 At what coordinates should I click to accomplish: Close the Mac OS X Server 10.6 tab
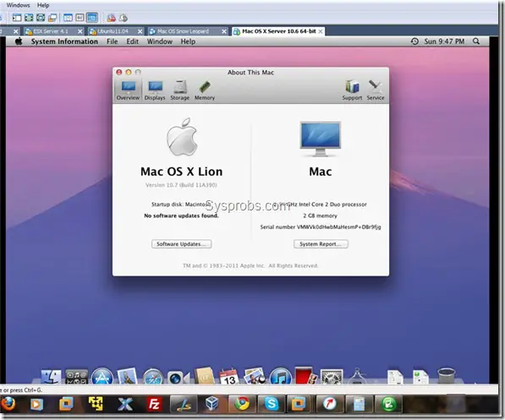[321, 31]
